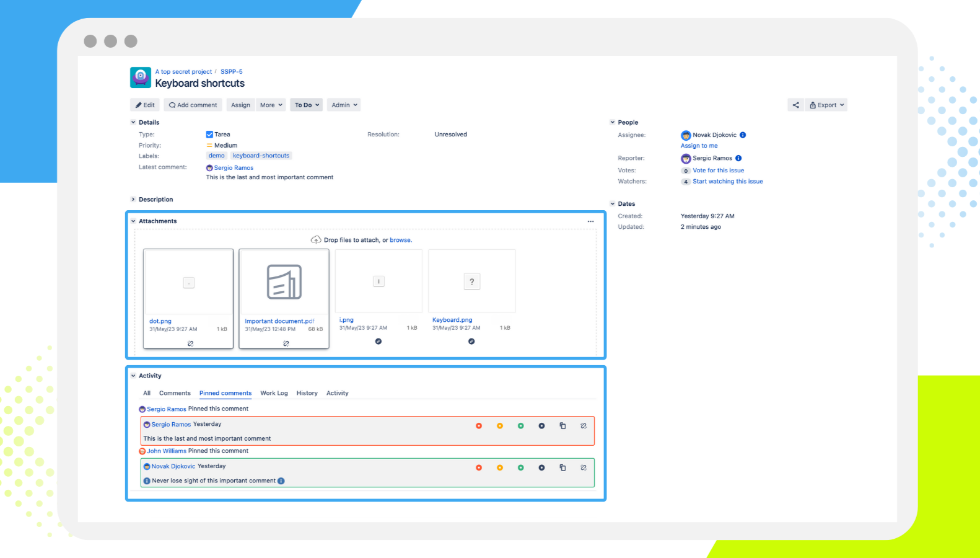The height and width of the screenshot is (558, 980).
Task: Toggle unpin on Novak Djokovic's pinned comment
Action: pyautogui.click(x=583, y=467)
